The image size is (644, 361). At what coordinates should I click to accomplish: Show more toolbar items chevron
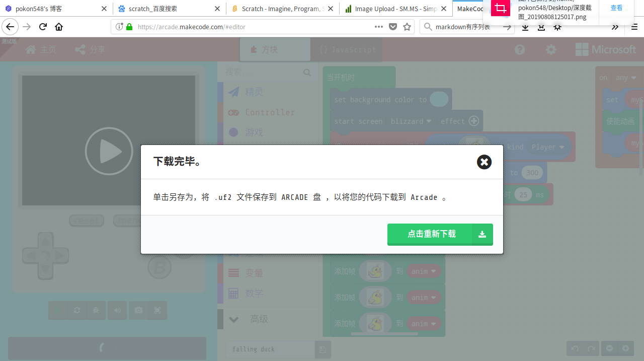pos(615,27)
